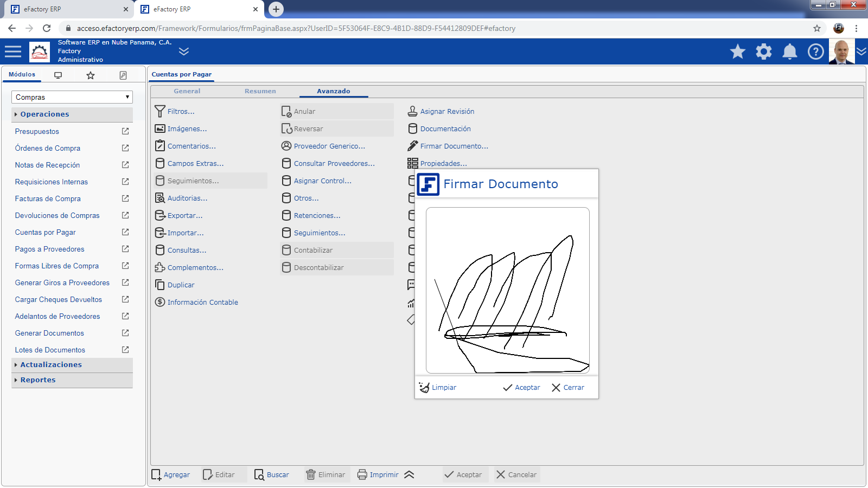Open Generar Giros a Proveedores
The width and height of the screenshot is (868, 488).
62,282
